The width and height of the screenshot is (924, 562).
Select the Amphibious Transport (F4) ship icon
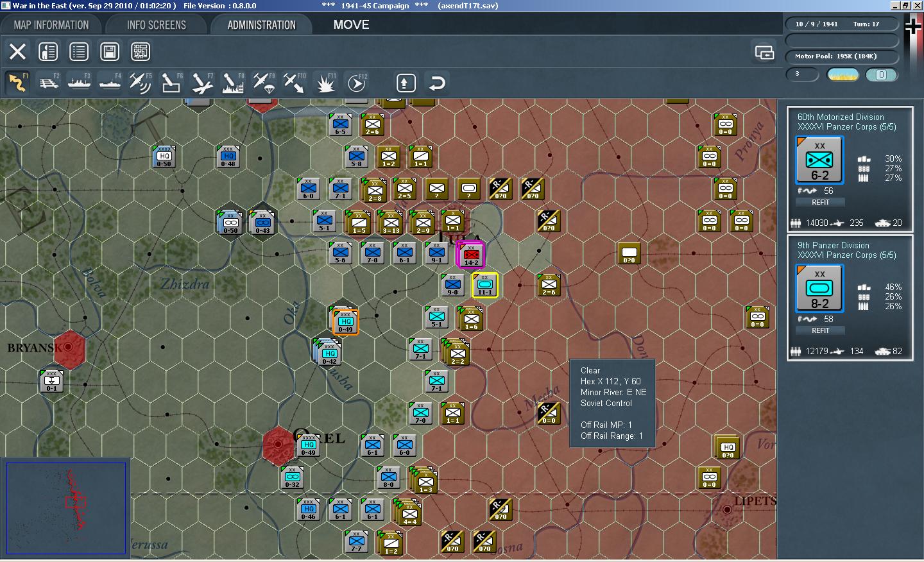tap(110, 83)
